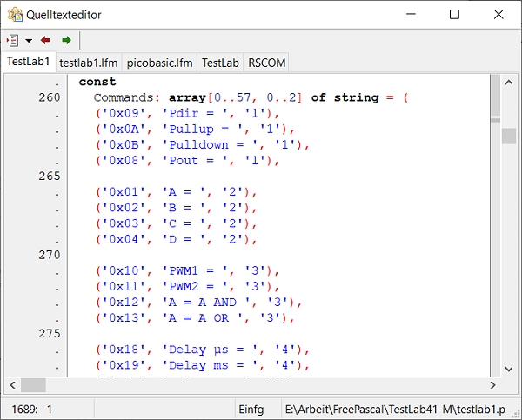The width and height of the screenshot is (522, 420).
Task: Switch to the testlab1.lfm tab
Action: point(89,63)
